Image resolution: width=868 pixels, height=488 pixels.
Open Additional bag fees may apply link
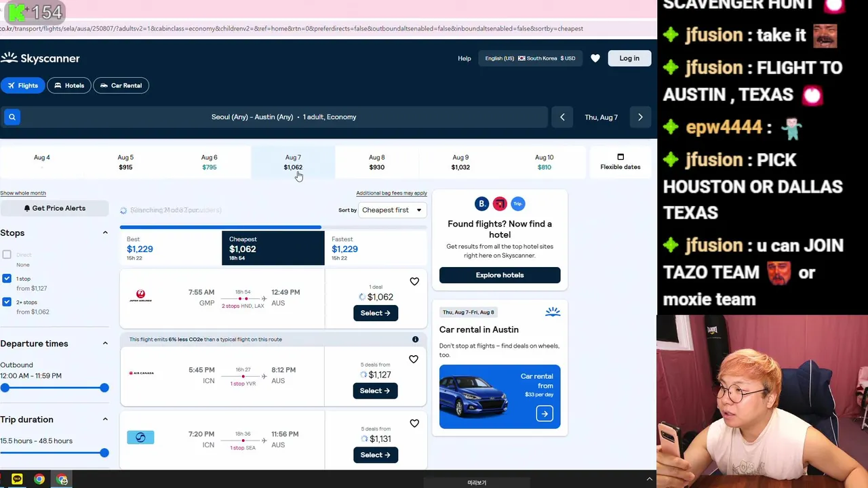[x=391, y=193]
